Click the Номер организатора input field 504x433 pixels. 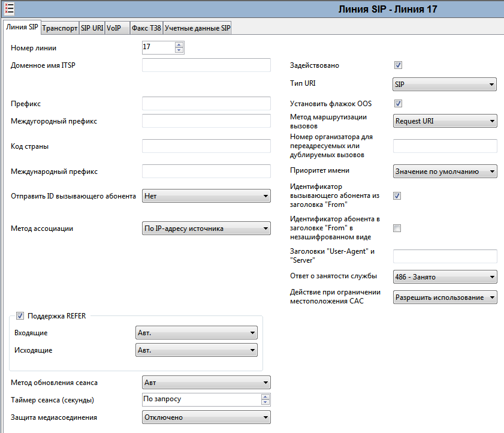pyautogui.click(x=445, y=146)
